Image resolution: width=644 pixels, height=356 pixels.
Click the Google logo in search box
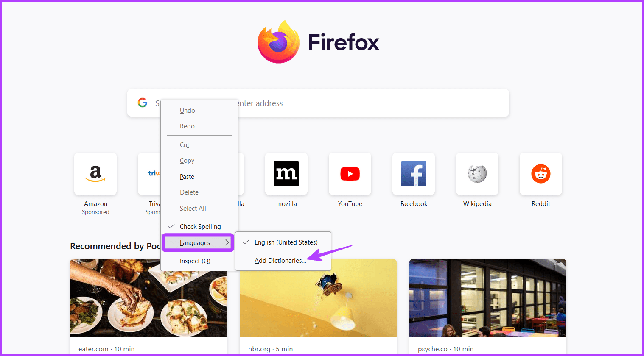coord(143,103)
